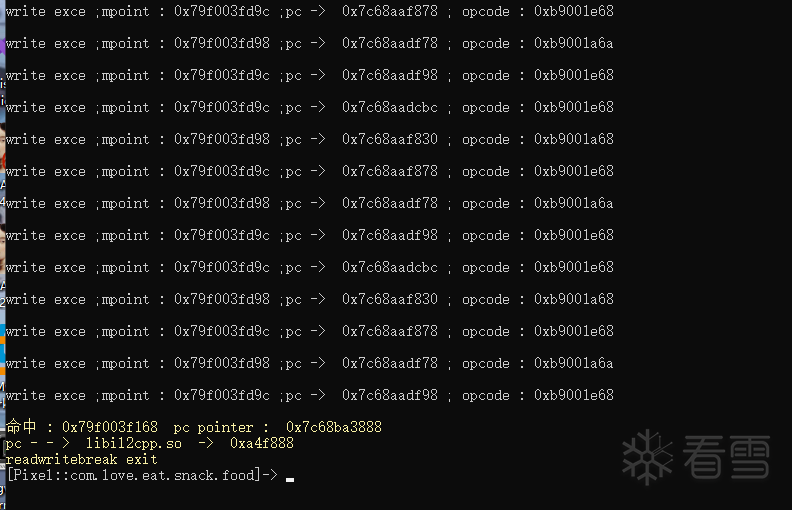Click the yellow 'pc pointer :' label
Viewport: 792px width, 510px height.
pos(221,428)
